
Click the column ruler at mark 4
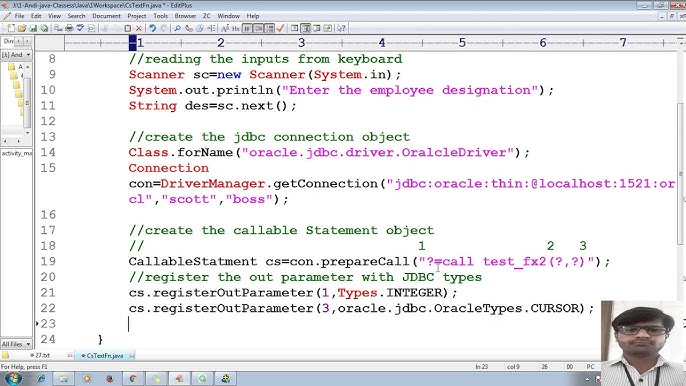(382, 43)
